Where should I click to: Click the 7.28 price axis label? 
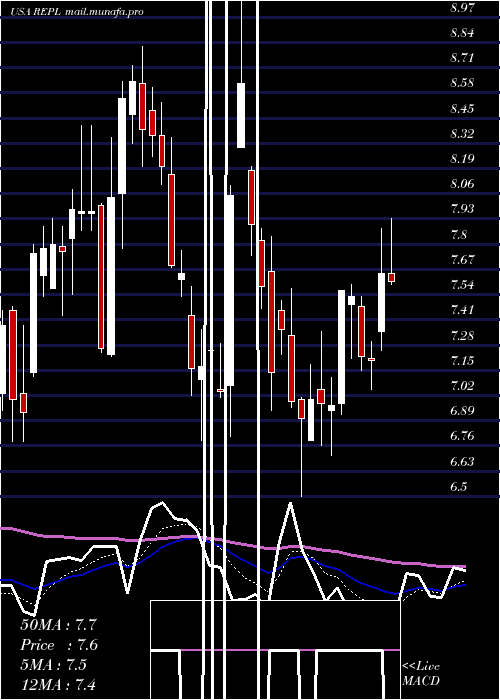click(462, 335)
